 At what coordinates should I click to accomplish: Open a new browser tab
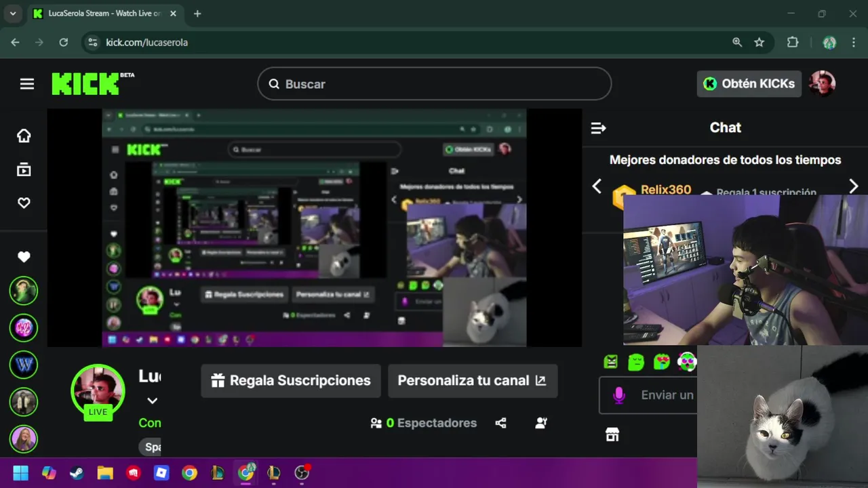point(197,14)
